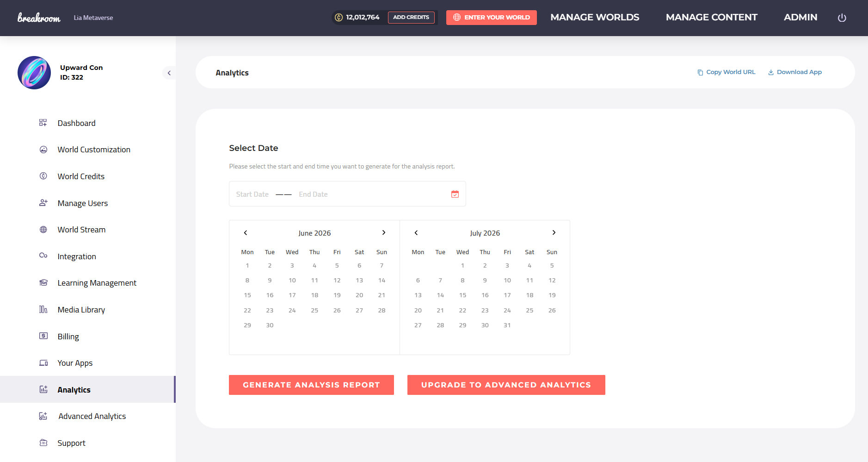The image size is (868, 462).
Task: Click the Advanced Analytics chart icon
Action: click(x=43, y=416)
